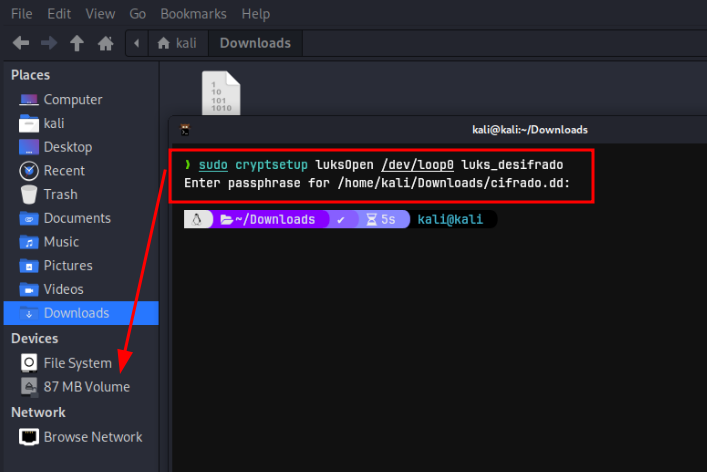Screen dimensions: 707x472
Task: Click the sudo word in terminal command
Action: tap(213, 165)
